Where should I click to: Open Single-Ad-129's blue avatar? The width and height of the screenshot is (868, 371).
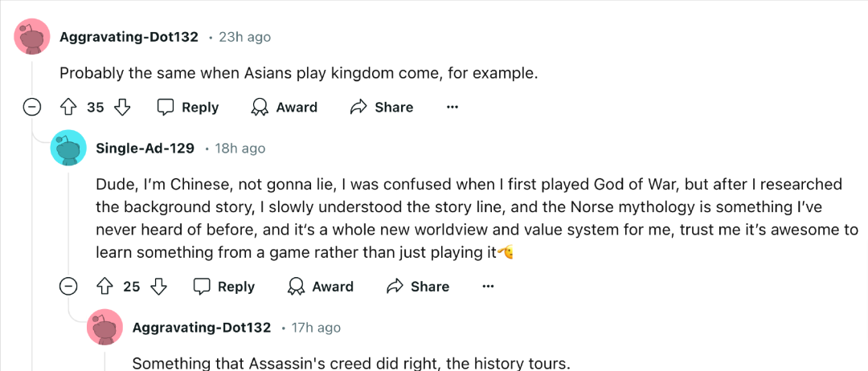click(x=68, y=149)
